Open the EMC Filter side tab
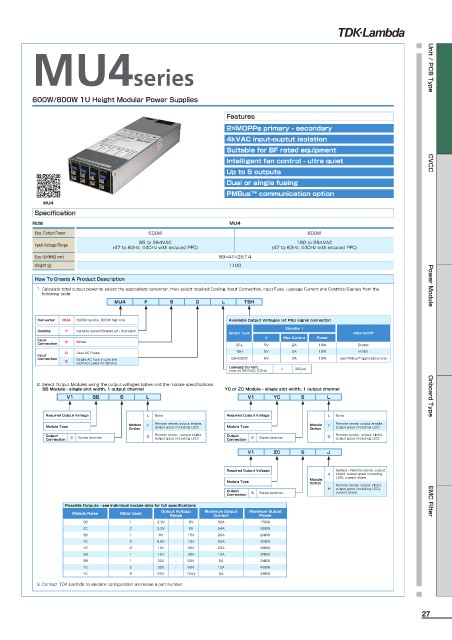The image size is (452, 640). 430,501
